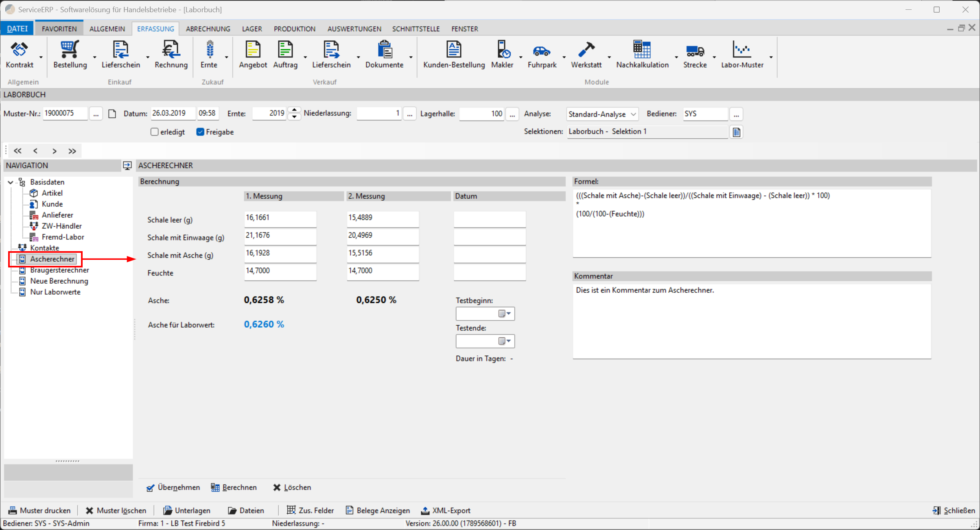980x530 pixels.
Task: Enable the erledigt checkbox
Action: 154,132
